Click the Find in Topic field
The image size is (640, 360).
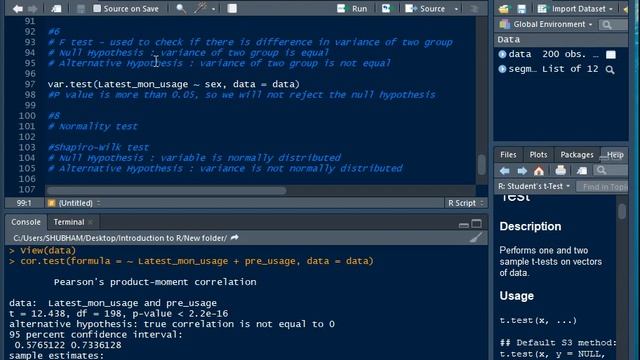click(x=602, y=187)
